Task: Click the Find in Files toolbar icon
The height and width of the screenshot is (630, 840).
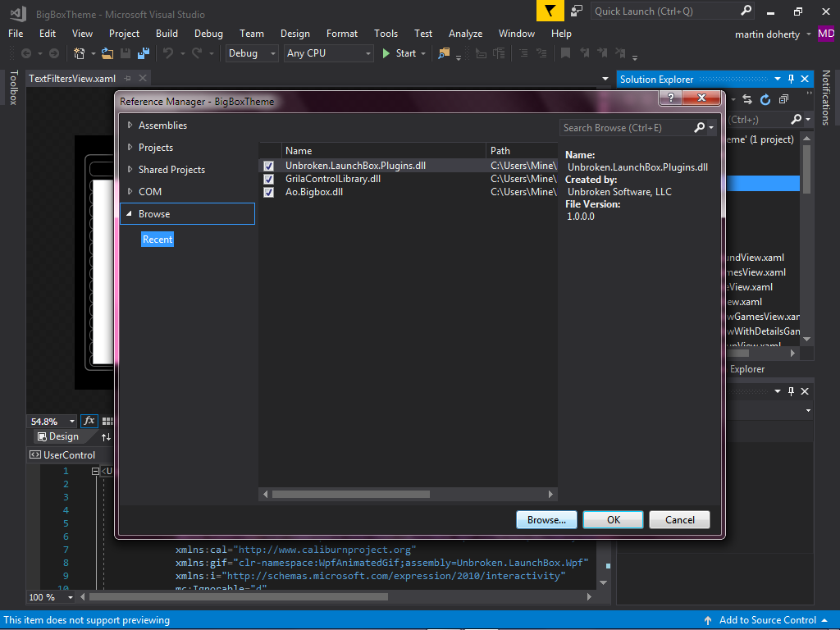Action: pos(444,53)
